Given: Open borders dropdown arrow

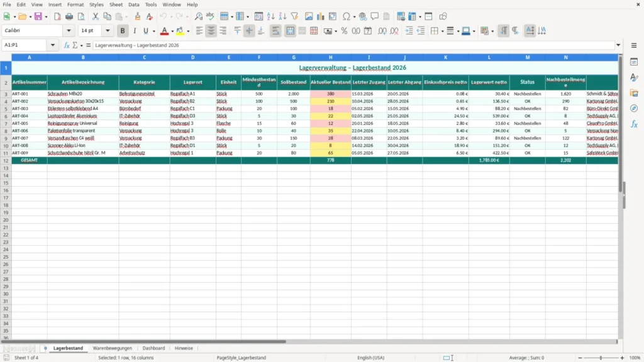Looking at the screenshot, I should point(442,31).
